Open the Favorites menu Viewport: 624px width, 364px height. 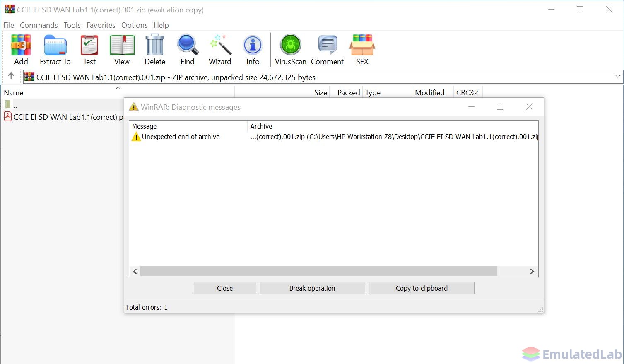coord(101,25)
